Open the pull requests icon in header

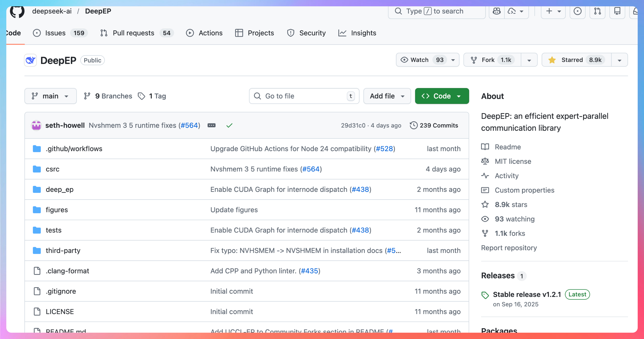tap(597, 11)
